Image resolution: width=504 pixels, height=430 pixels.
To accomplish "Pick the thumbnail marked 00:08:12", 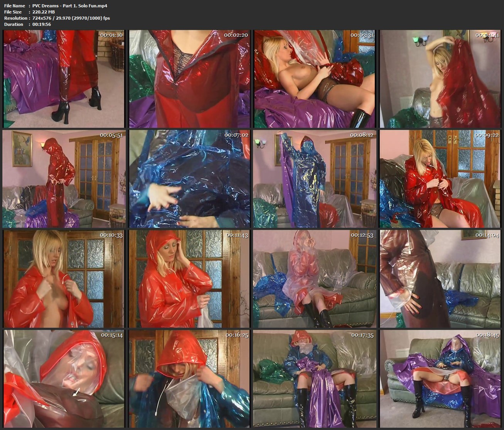I will tap(315, 179).
